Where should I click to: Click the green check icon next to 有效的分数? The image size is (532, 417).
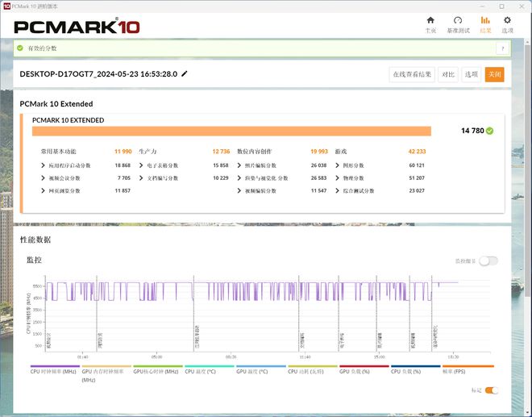[20, 48]
